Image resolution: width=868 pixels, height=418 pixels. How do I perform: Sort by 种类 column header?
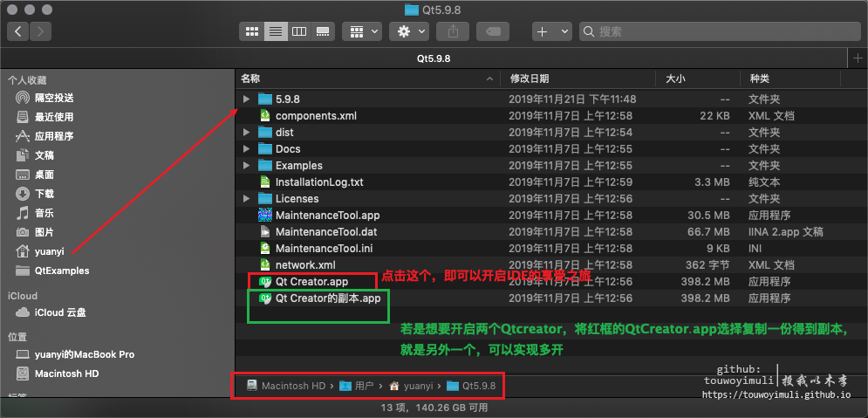(x=790, y=79)
